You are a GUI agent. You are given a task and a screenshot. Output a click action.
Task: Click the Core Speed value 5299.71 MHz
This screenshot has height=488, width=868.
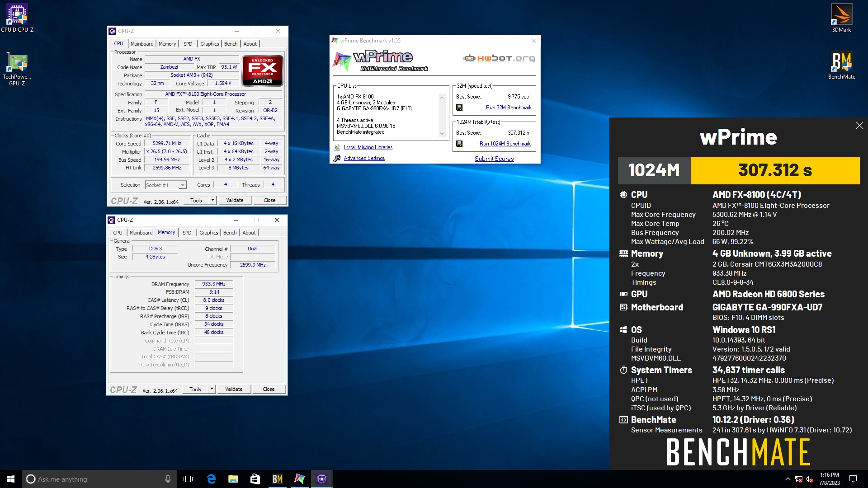coord(167,143)
